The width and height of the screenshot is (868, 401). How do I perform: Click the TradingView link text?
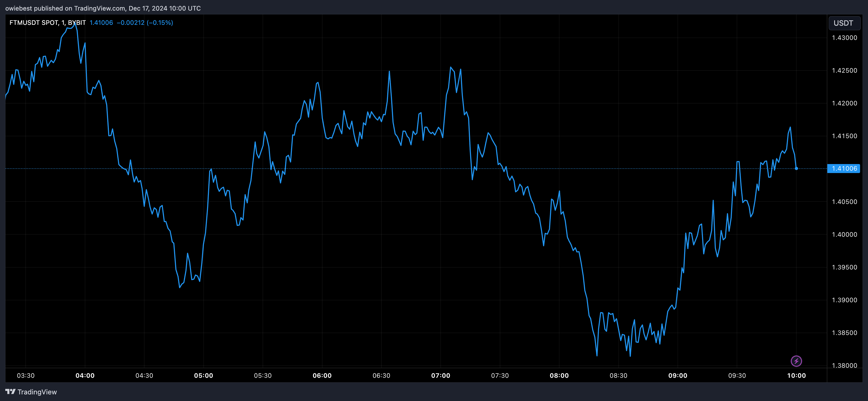(x=37, y=392)
